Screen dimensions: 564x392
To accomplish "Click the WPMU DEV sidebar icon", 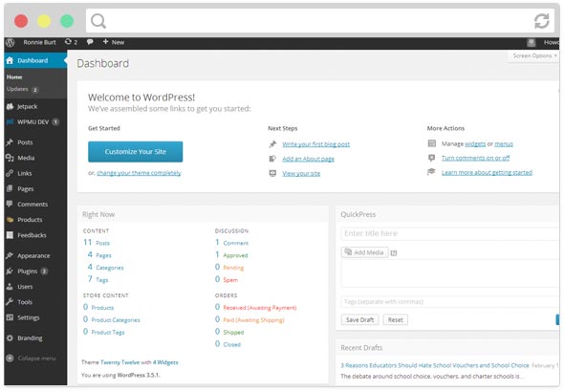I will coord(10,122).
